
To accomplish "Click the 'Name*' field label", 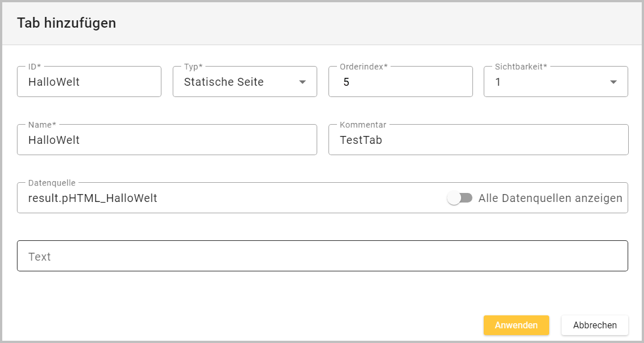I will pyautogui.click(x=43, y=125).
